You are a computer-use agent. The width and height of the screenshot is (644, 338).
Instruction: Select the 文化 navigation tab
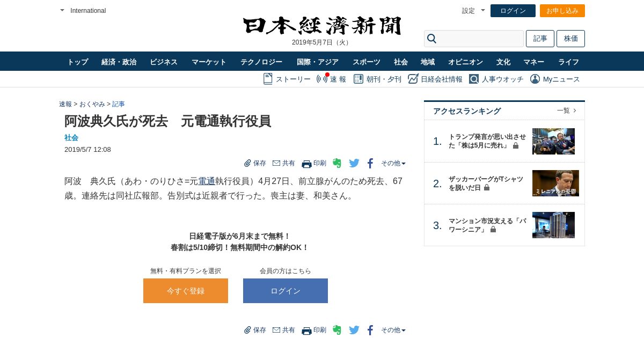[503, 62]
